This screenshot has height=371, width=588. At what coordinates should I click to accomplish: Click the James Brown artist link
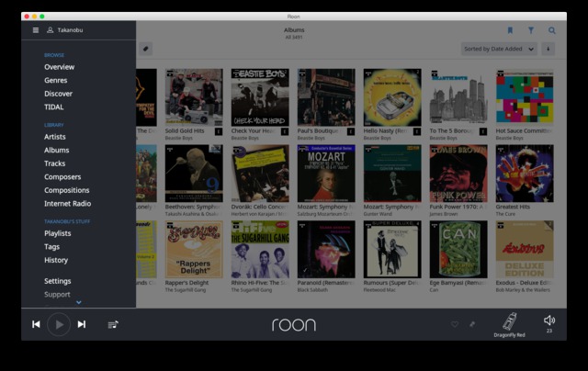[x=441, y=214]
